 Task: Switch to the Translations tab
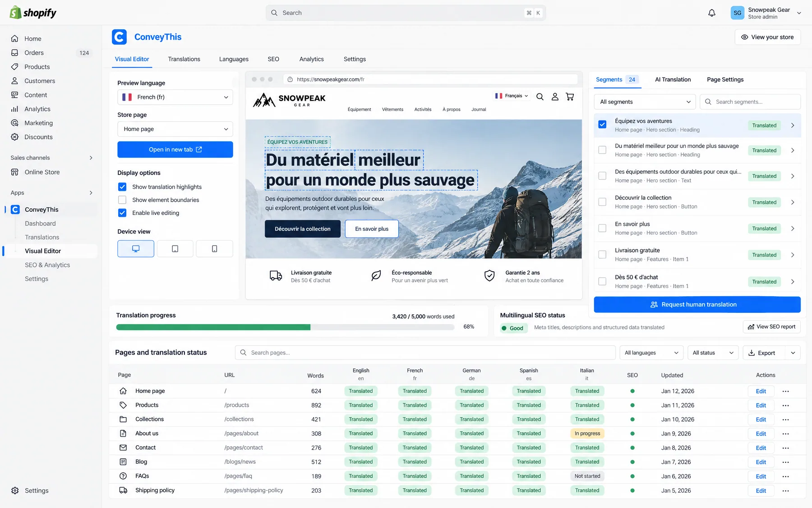click(x=184, y=59)
